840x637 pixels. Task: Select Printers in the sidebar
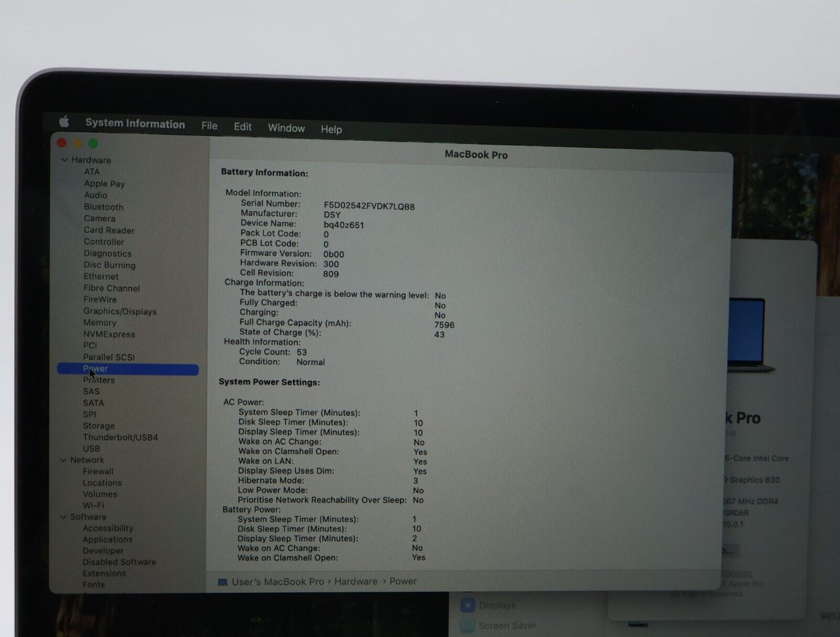click(x=99, y=380)
